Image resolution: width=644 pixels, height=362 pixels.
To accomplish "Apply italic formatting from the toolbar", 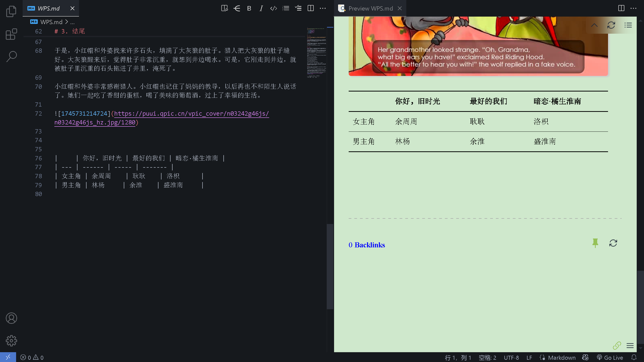I will pyautogui.click(x=261, y=8).
